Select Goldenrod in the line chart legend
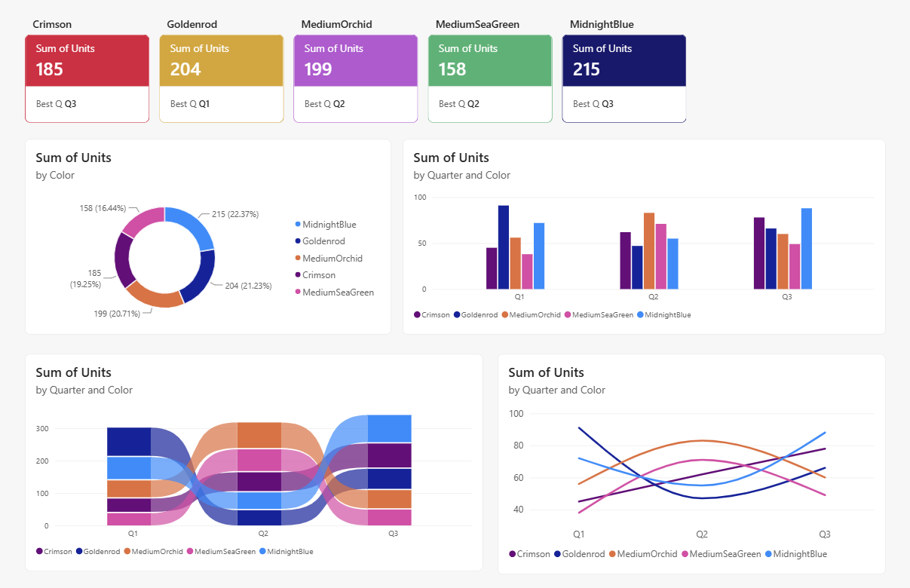Screen dimensions: 910x588 pos(580,554)
